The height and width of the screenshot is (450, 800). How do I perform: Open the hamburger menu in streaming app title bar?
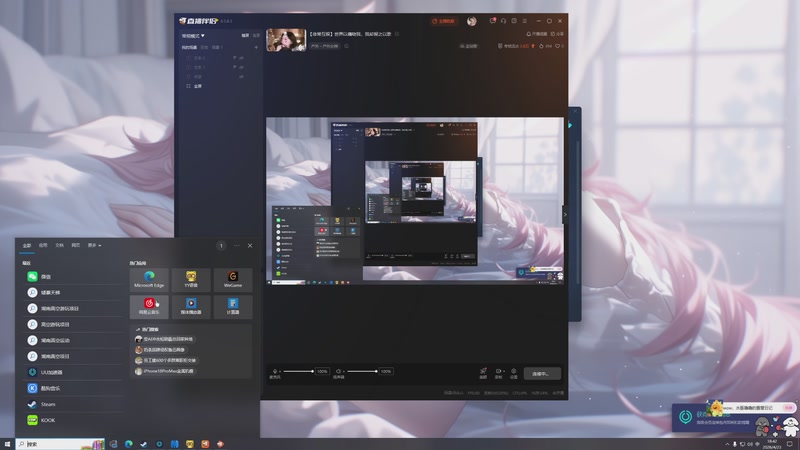[x=524, y=21]
